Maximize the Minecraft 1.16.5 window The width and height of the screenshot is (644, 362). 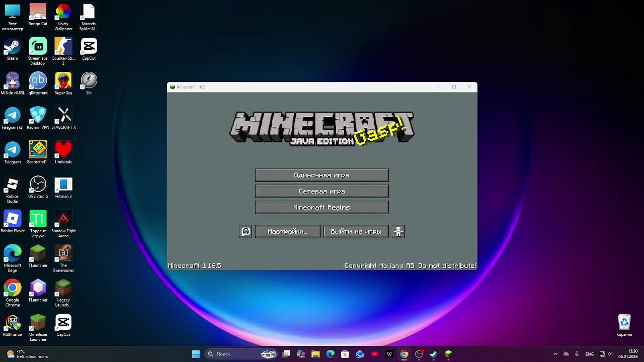[x=454, y=87]
